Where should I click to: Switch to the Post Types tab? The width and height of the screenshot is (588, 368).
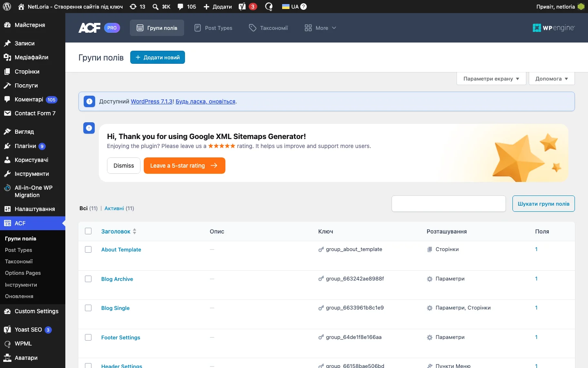[x=213, y=28]
